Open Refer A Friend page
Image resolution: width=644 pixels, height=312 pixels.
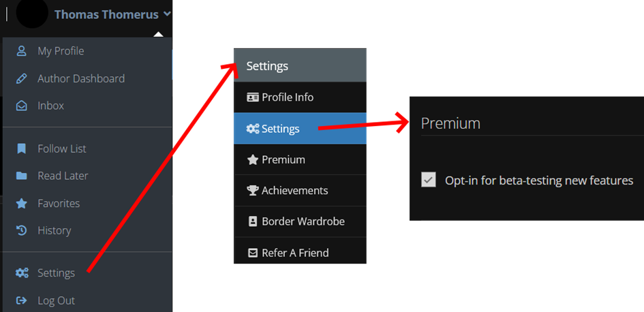coord(300,251)
